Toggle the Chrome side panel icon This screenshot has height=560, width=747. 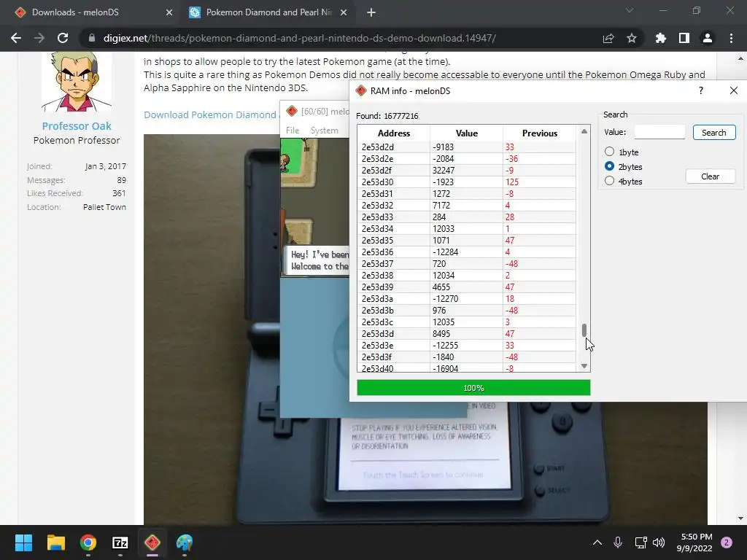point(684,38)
